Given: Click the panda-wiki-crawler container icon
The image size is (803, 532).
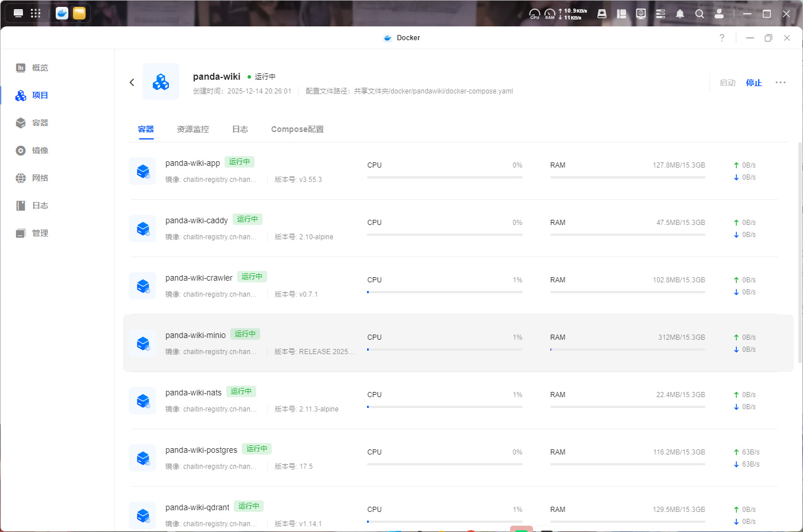Looking at the screenshot, I should coord(142,286).
